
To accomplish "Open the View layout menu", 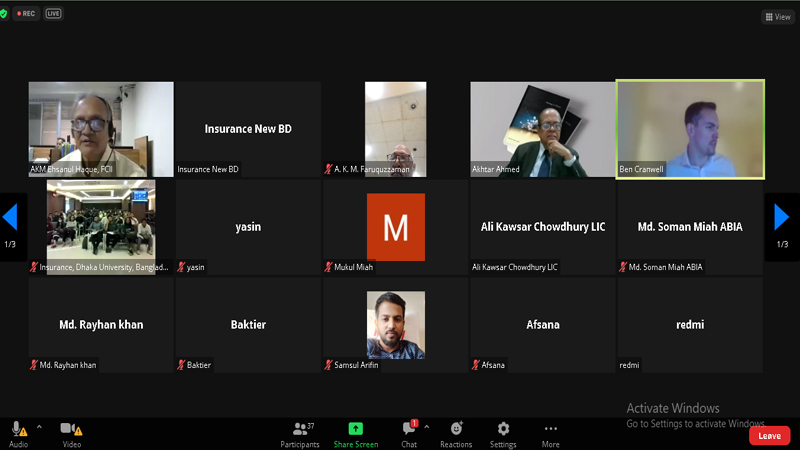I will (x=778, y=17).
